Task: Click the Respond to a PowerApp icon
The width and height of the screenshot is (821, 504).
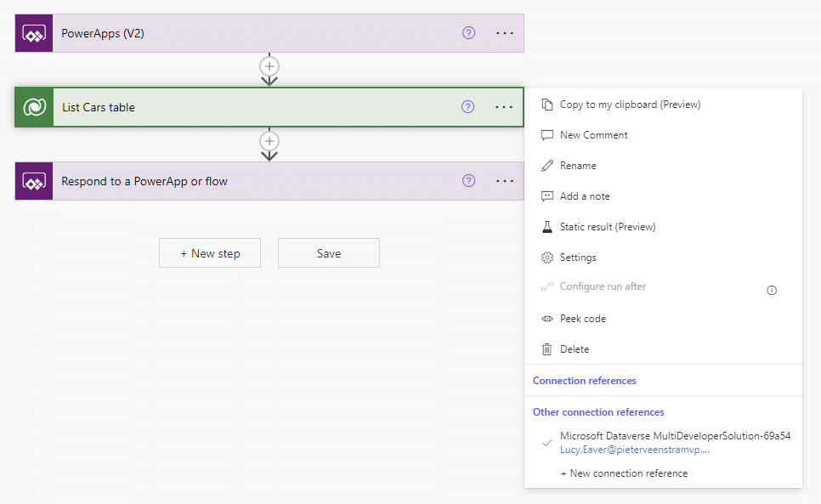Action: tap(34, 181)
